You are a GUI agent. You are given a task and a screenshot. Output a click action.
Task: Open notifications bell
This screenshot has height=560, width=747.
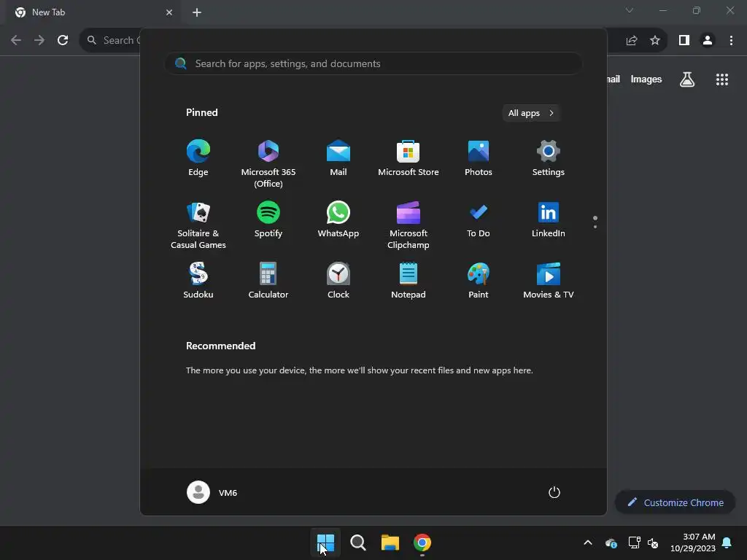click(727, 542)
